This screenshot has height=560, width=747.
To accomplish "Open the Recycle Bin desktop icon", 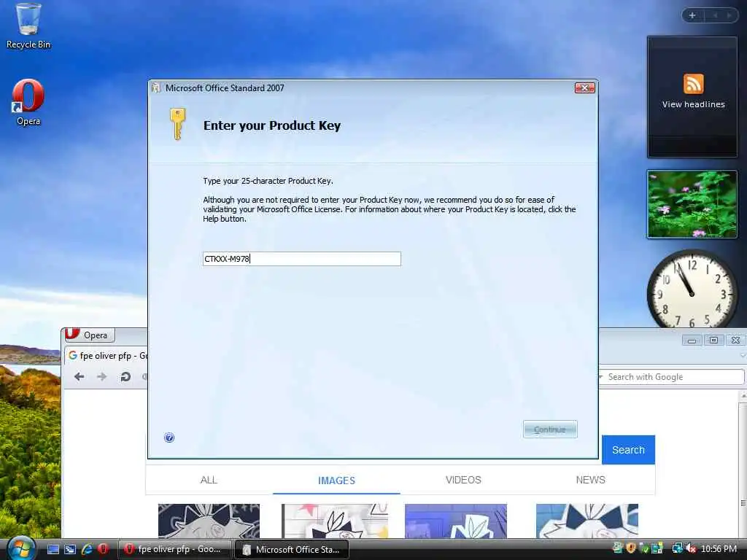I will [28, 26].
